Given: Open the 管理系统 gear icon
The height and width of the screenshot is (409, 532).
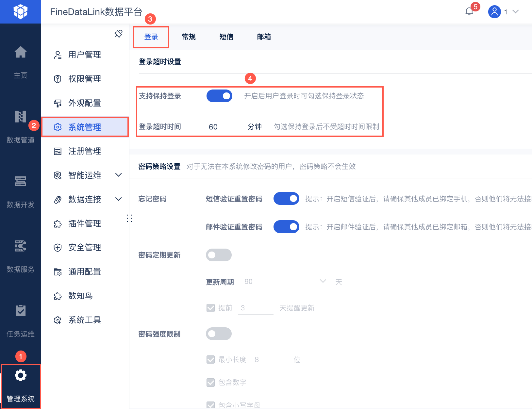Looking at the screenshot, I should coord(21,375).
